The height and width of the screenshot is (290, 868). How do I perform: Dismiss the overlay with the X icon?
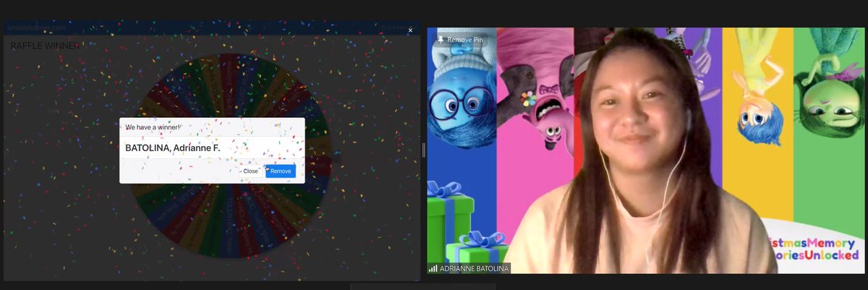pos(410,30)
